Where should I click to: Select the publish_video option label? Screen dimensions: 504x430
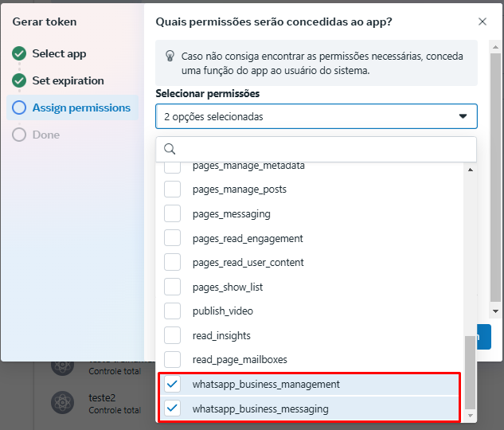[x=223, y=311]
